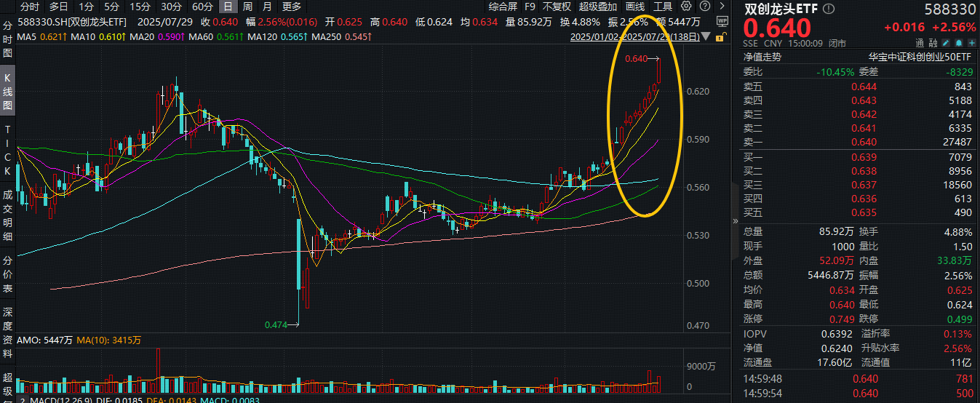Viewport: 980px width, 403px height.
Task: Open the 净值走势 link
Action: pos(762,56)
